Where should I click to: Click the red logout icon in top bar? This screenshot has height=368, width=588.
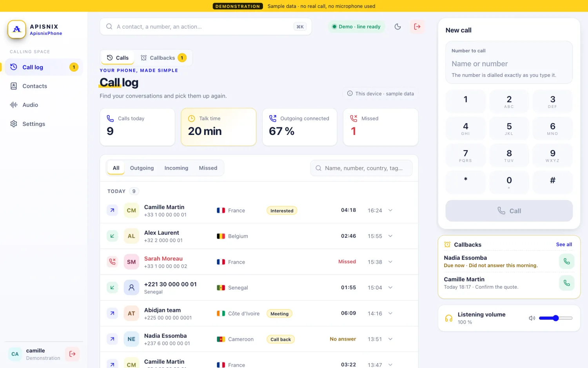[417, 27]
